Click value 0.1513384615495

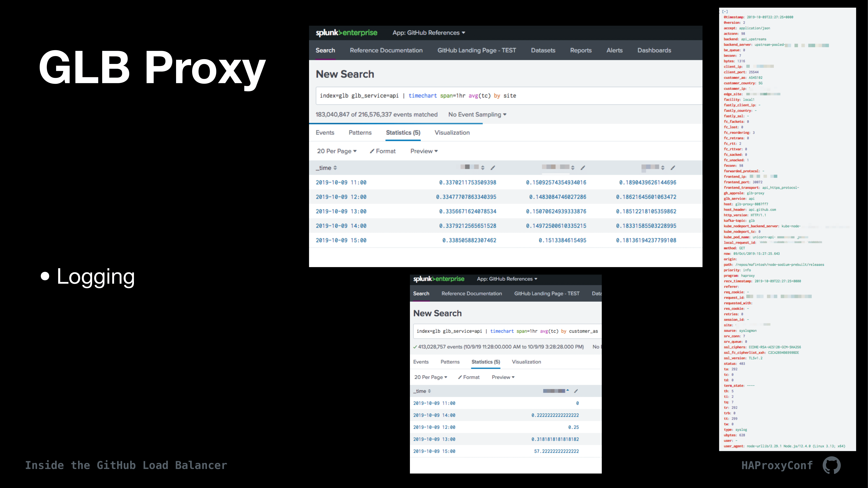[562, 240]
